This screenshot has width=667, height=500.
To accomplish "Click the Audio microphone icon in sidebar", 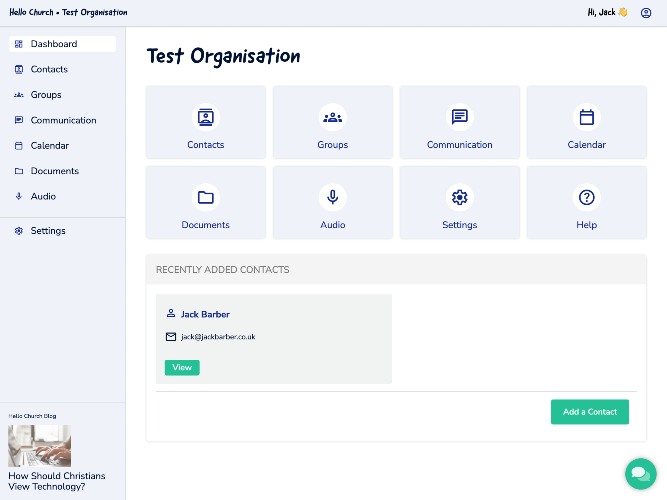I will tap(19, 196).
